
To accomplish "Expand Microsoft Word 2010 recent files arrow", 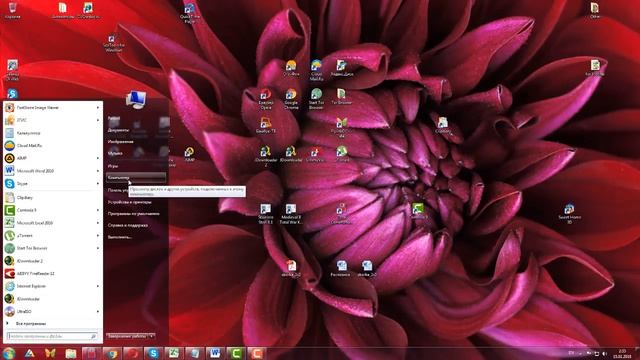I will [x=98, y=171].
